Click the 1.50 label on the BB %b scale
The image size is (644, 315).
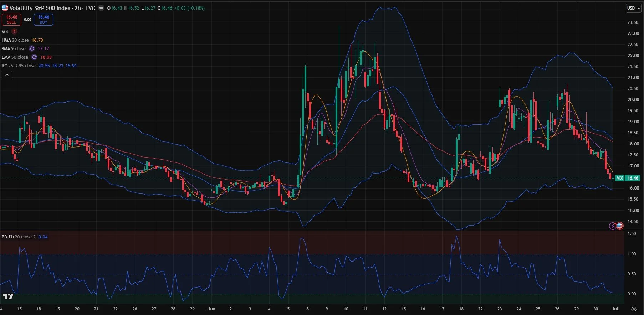tap(632, 234)
